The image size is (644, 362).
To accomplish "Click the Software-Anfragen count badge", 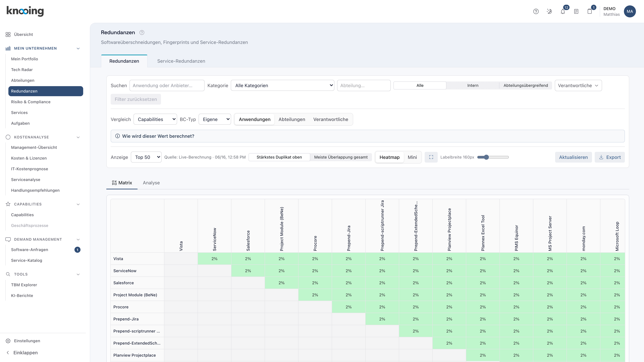I will 77,250.
